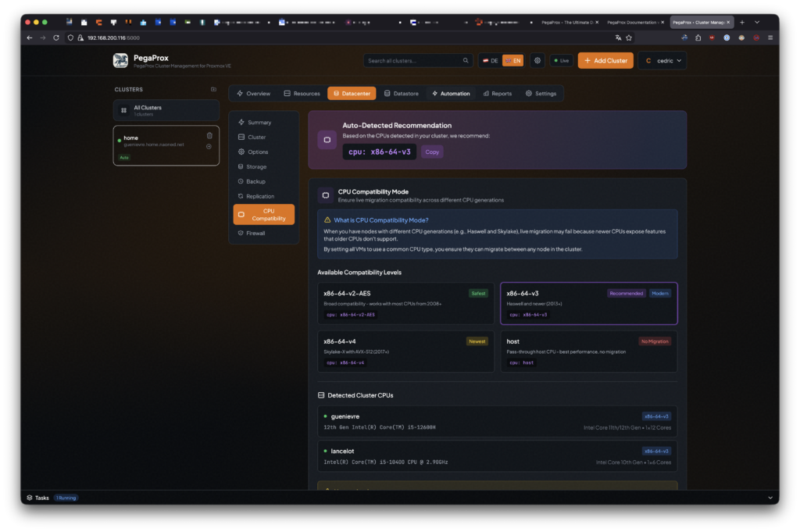The image size is (800, 532).
Task: Click the new cluster group folder icon
Action: (x=214, y=89)
